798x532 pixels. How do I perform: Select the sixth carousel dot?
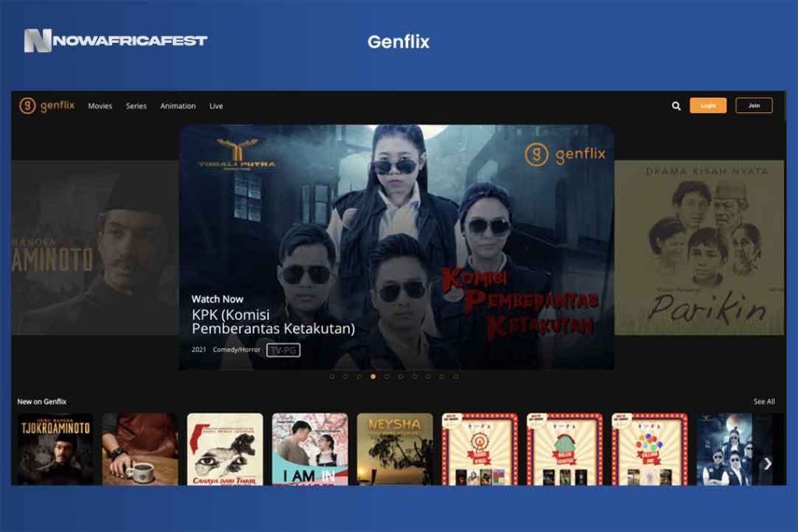(401, 376)
